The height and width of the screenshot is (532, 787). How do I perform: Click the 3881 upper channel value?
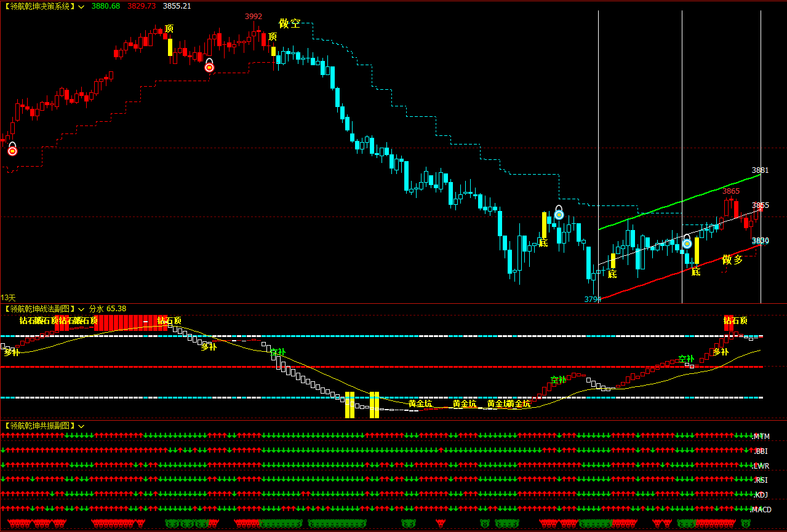tap(761, 170)
